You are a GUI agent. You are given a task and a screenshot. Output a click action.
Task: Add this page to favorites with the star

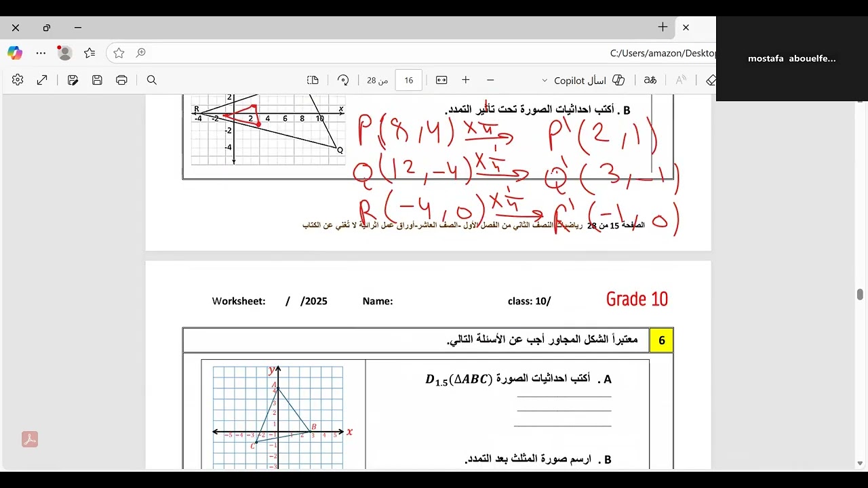(x=119, y=53)
